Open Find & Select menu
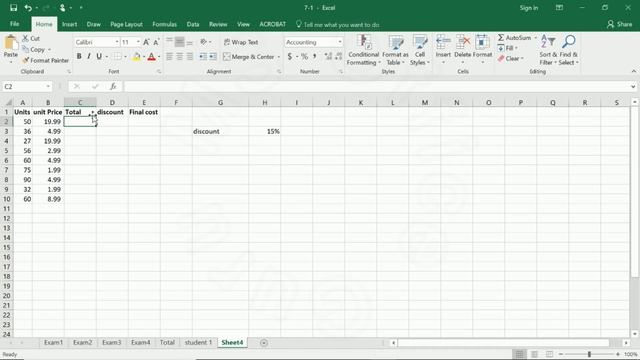The height and width of the screenshot is (360, 640). (x=569, y=50)
